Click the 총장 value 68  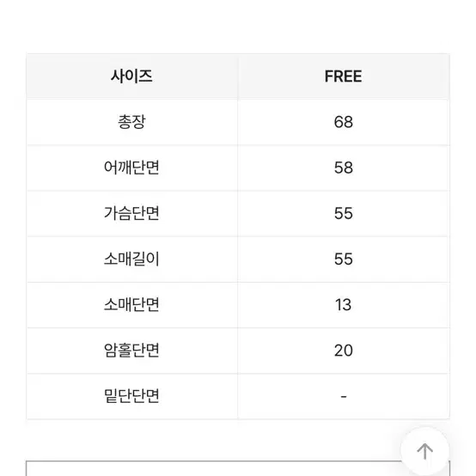coord(344,122)
